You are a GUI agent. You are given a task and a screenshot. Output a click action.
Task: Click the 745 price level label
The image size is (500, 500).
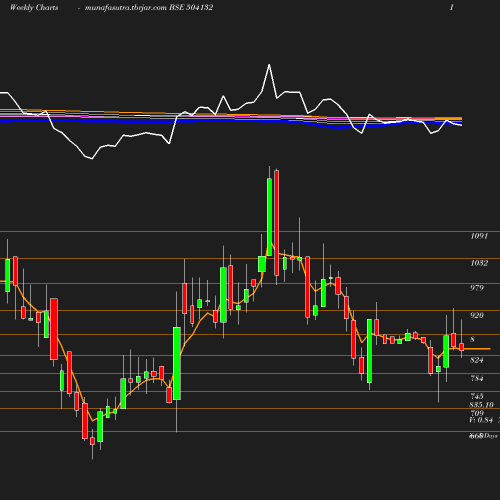pos(477,397)
